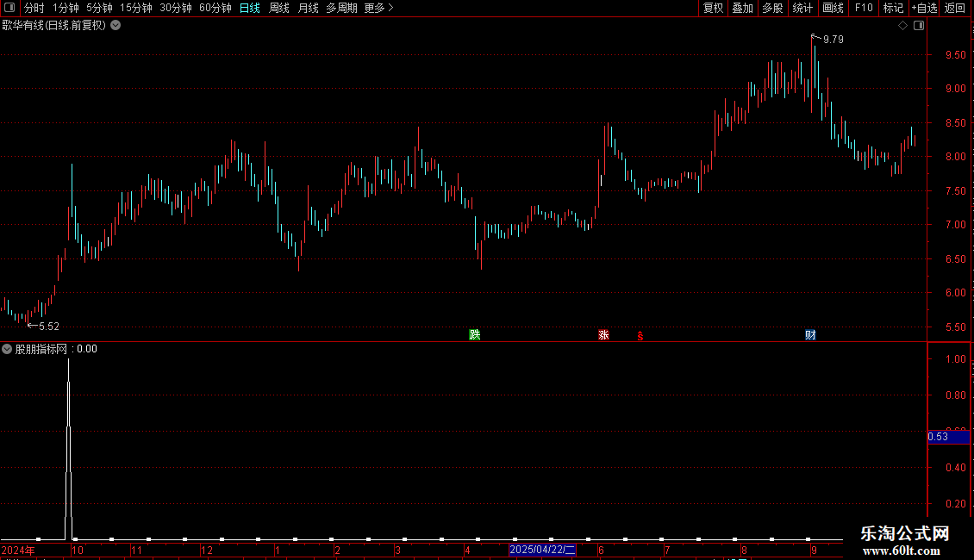This screenshot has height=560, width=974.
Task: Open the 多周期 multi-period view
Action: coord(341,8)
